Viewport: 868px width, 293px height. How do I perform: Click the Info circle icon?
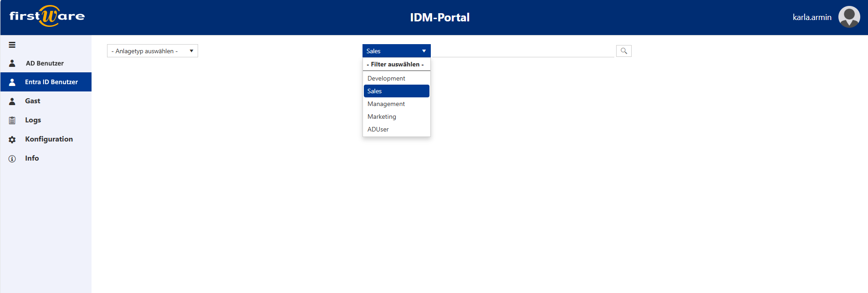coord(12,159)
